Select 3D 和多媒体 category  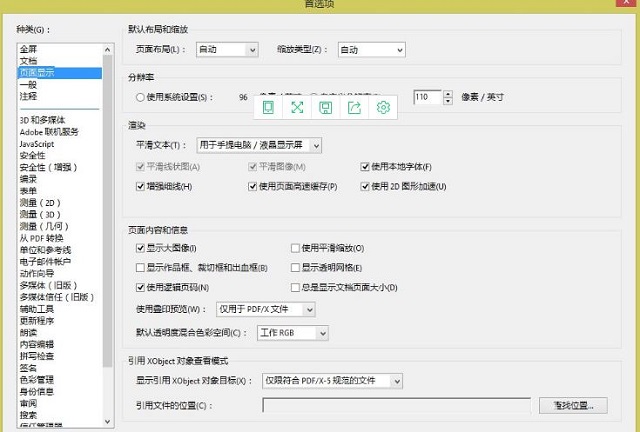point(46,121)
